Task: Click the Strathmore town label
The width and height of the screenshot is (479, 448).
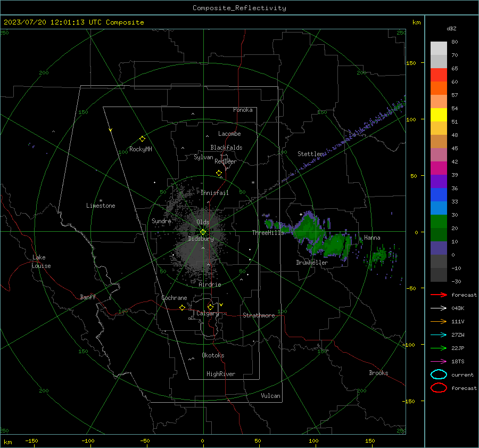Action: tap(259, 315)
